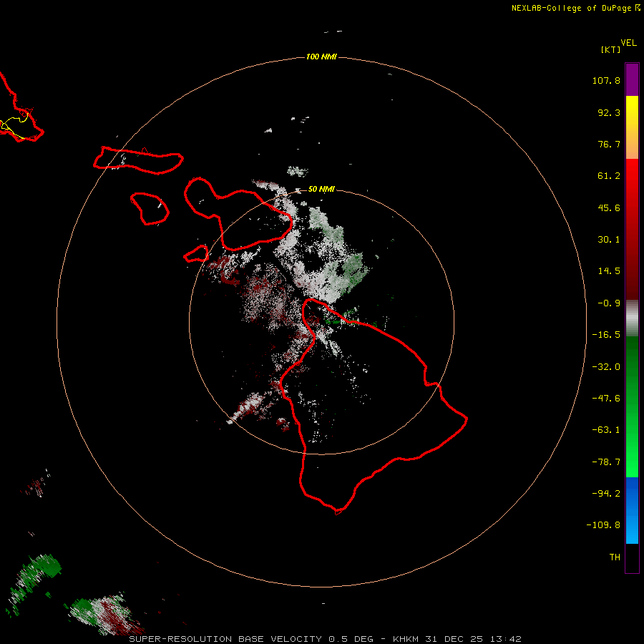
Task: Click the 76.7 velocity scale value
Action: pos(609,144)
